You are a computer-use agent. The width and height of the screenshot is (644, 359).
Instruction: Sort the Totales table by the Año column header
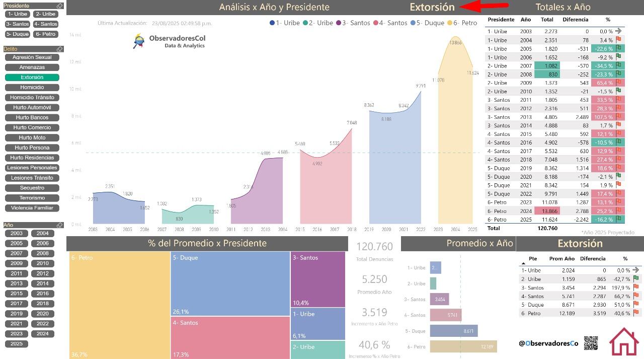click(x=526, y=20)
